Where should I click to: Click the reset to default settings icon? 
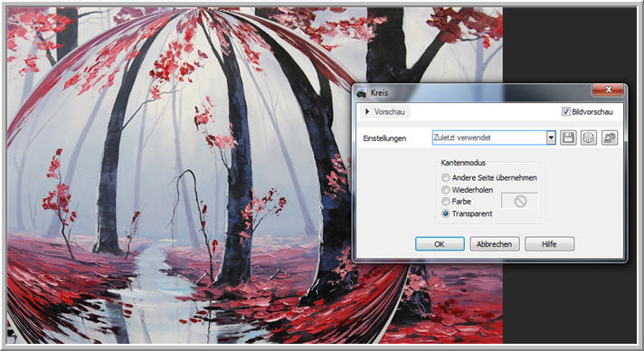point(610,138)
